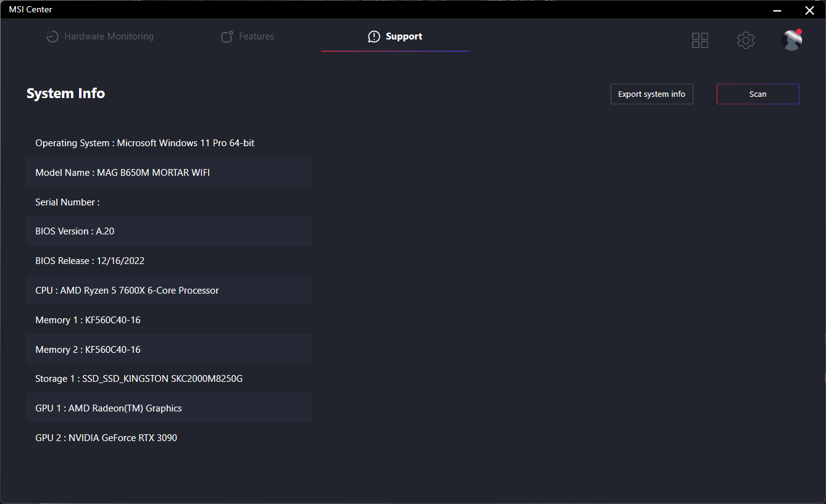Switch to the Hardware Monitoring tab
Viewport: 826px width, 504px height.
pyautogui.click(x=100, y=36)
